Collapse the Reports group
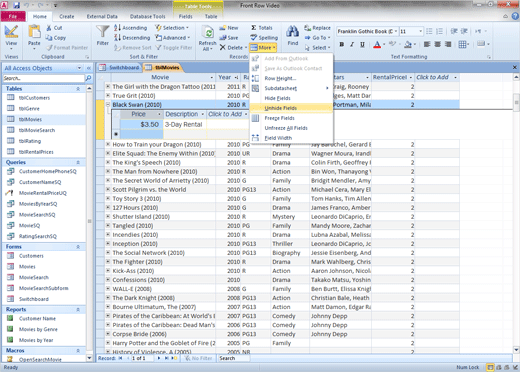Viewport: 520px width, 372px height. [78, 309]
